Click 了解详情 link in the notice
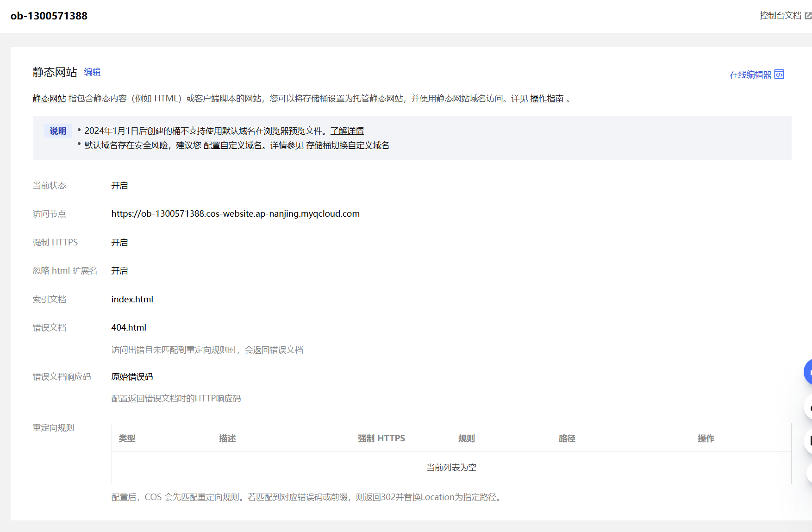Viewport: 812px width, 532px height. 347,131
